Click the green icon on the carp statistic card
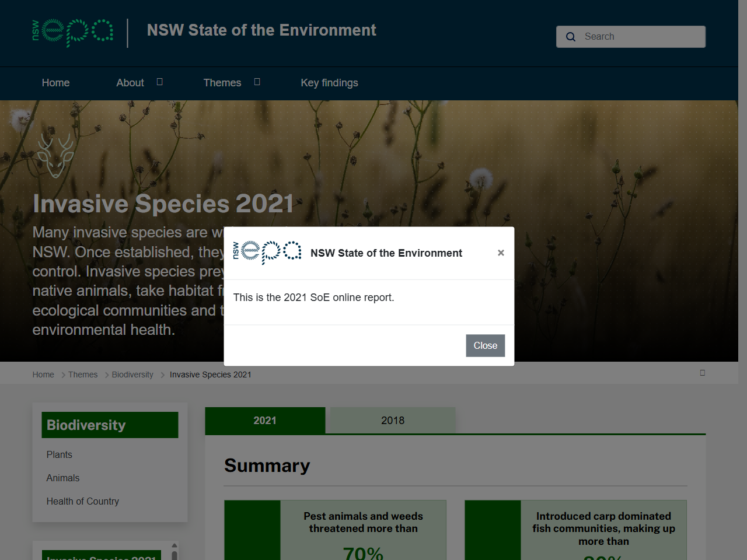The height and width of the screenshot is (560, 747). click(493, 530)
